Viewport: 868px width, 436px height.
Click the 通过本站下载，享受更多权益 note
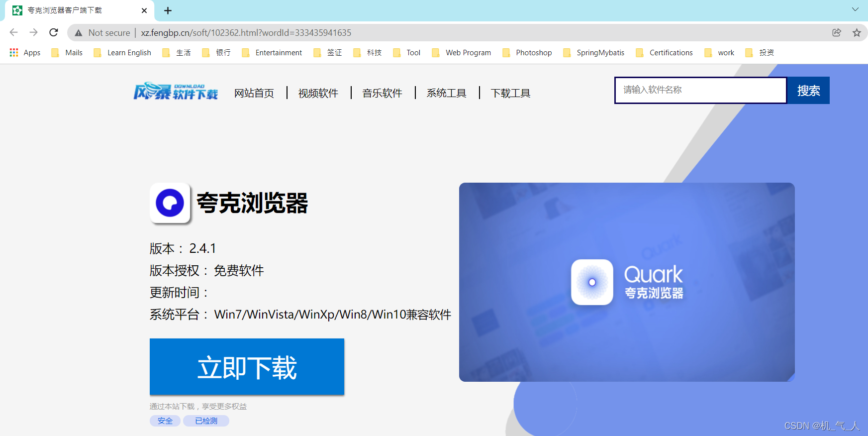(x=198, y=407)
